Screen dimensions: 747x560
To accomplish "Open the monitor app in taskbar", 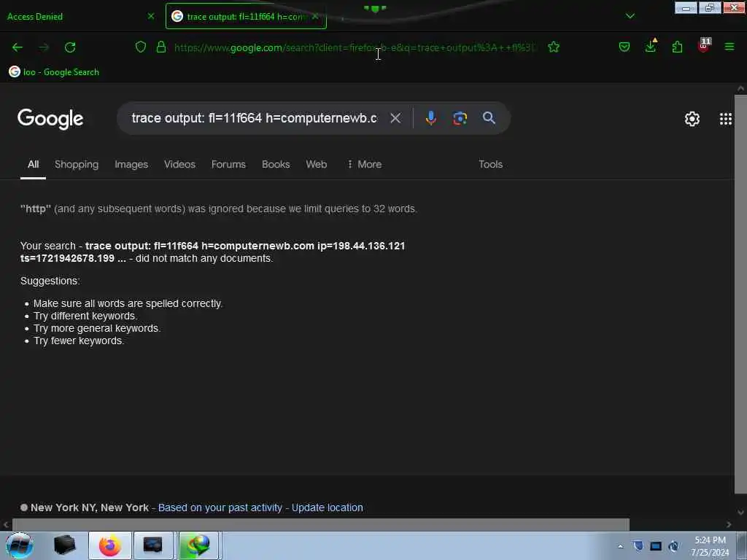I will point(153,545).
